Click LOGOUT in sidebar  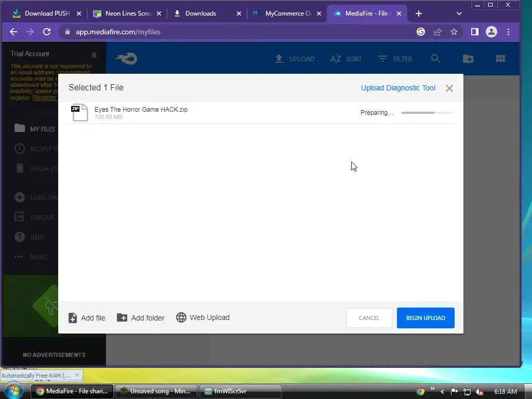coord(34,217)
